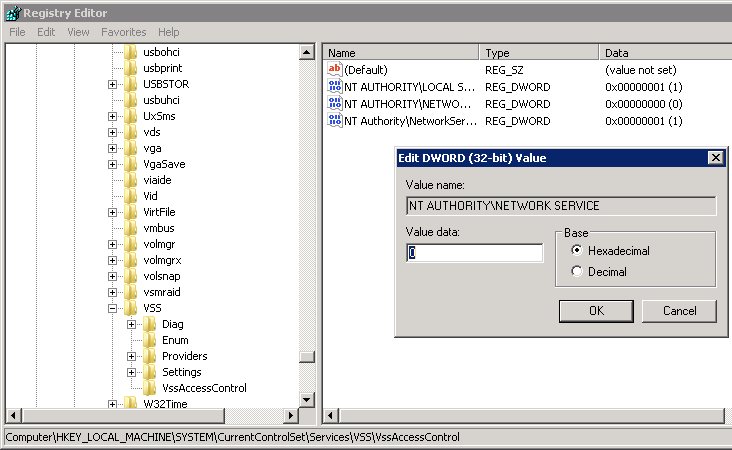
Task: Click the VssAccessControl folder icon
Action: click(149, 388)
